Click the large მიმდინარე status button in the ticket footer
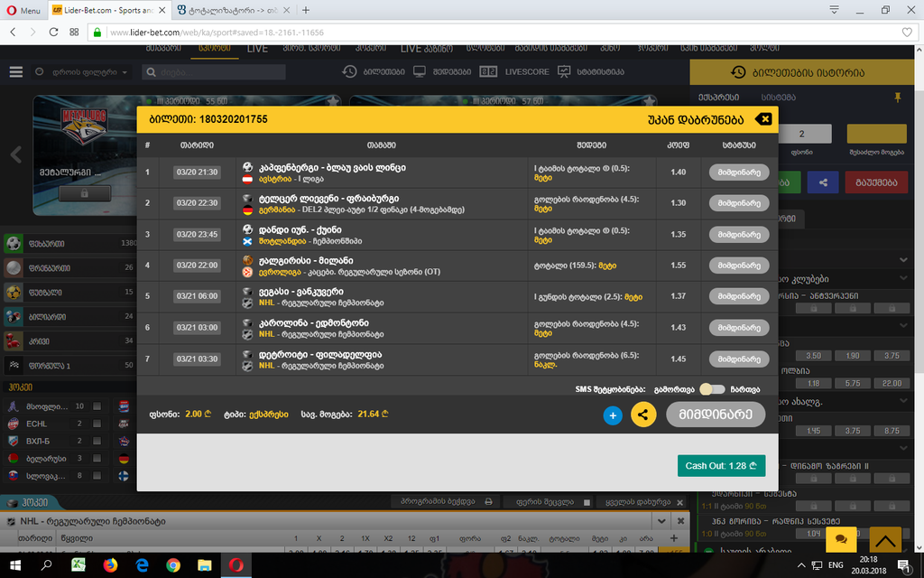The image size is (924, 578). [x=716, y=414]
